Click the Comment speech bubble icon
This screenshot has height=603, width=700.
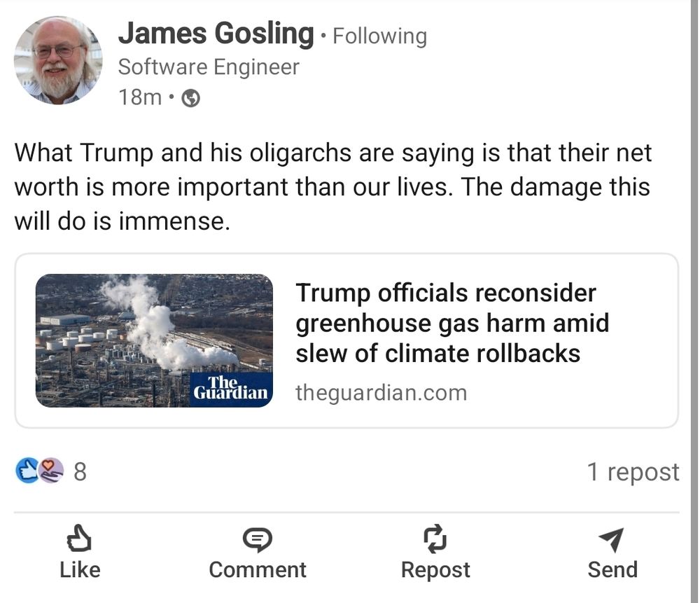coord(257,539)
